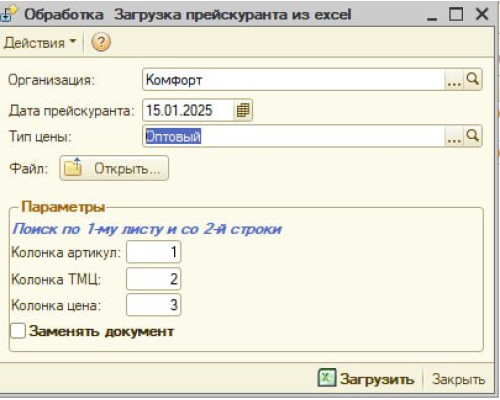Image resolution: width=500 pixels, height=400 pixels.
Task: Open the Действия menu
Action: (x=40, y=43)
